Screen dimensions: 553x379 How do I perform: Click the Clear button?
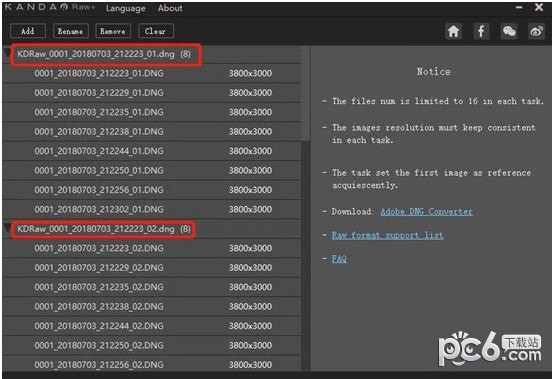156,31
